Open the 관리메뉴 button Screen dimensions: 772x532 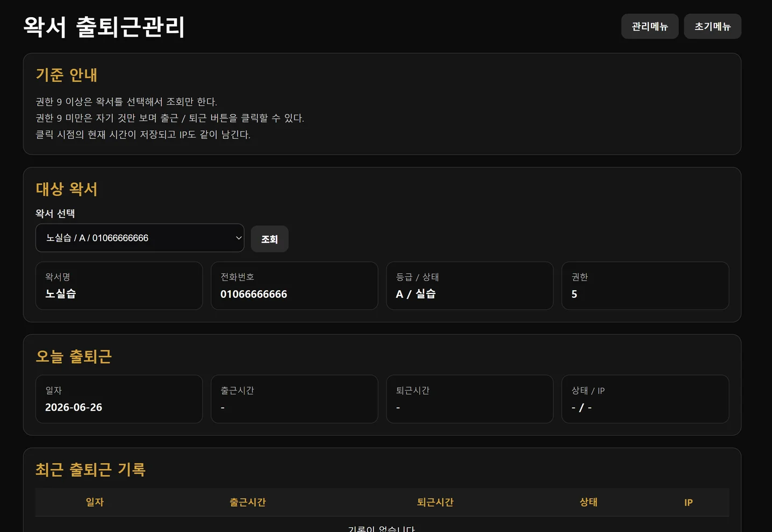[649, 26]
